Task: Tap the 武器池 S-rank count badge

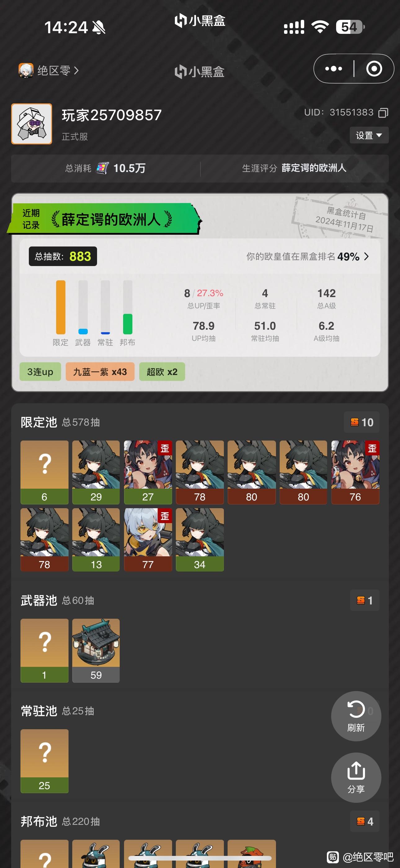Action: (x=365, y=600)
